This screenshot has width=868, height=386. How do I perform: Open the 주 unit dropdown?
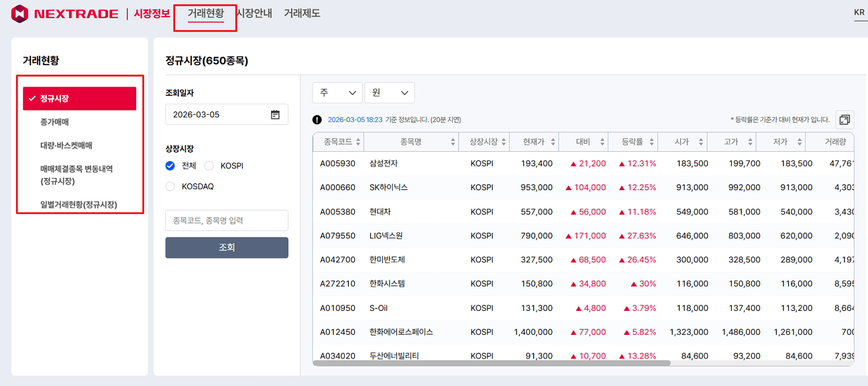point(337,93)
